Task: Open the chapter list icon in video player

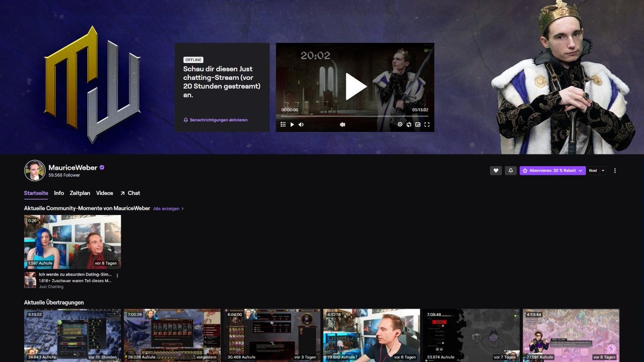Action: pyautogui.click(x=283, y=124)
